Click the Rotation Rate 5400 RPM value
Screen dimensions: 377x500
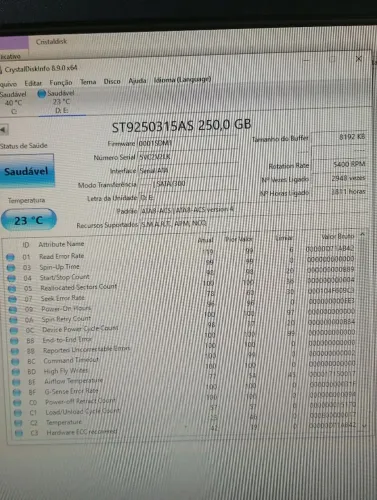coord(339,164)
